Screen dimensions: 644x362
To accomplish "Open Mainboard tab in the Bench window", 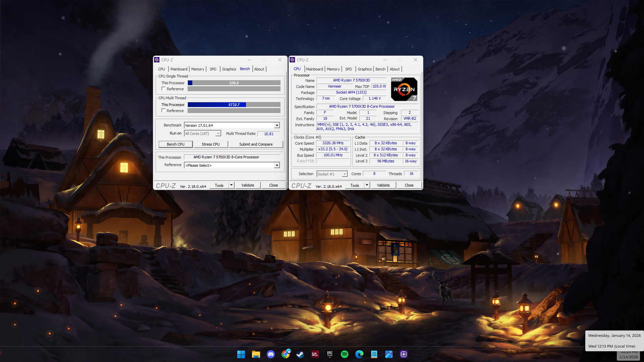I will [179, 69].
